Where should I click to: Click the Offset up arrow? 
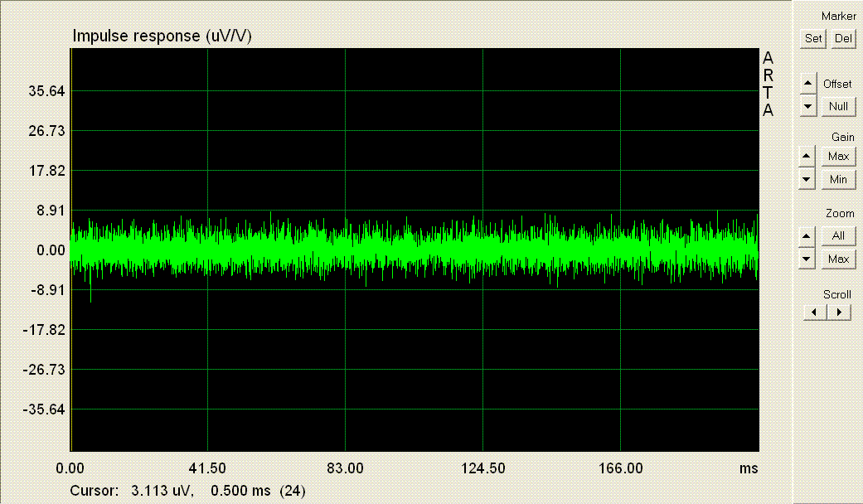pyautogui.click(x=807, y=84)
